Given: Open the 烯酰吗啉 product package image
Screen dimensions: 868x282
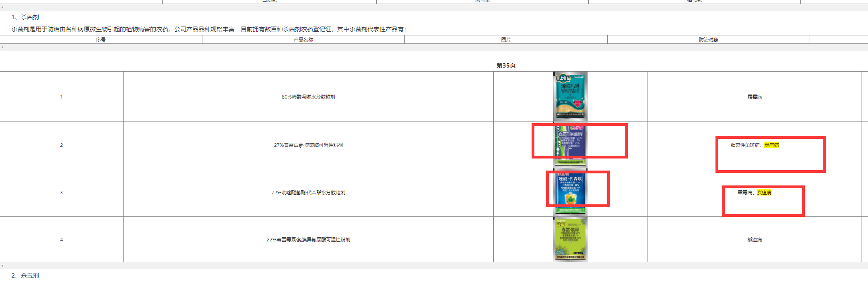Looking at the screenshot, I should point(570,96).
